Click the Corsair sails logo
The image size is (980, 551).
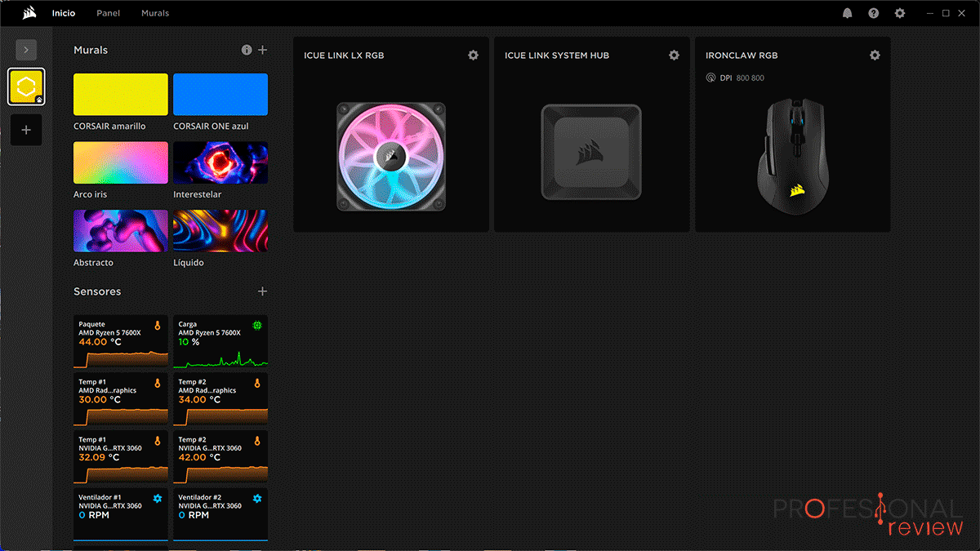(x=29, y=13)
